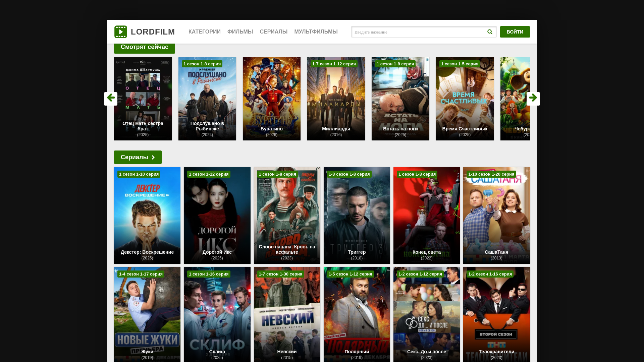Open the Сериалы menu item
This screenshot has width=644, height=362.
tap(274, 32)
